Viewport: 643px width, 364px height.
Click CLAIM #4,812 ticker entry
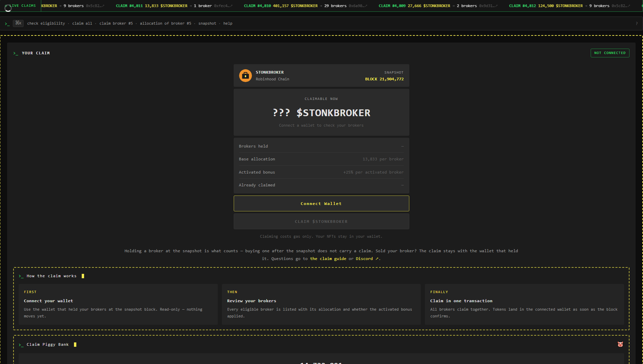coord(570,6)
